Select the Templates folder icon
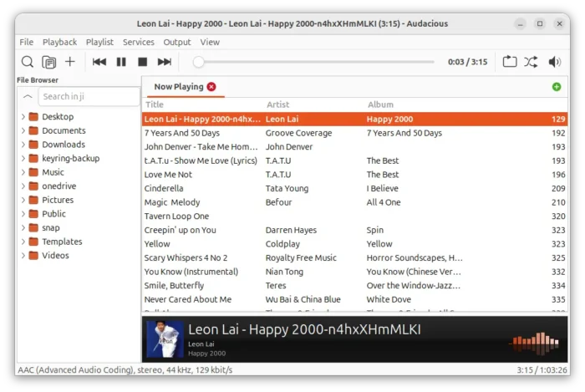 (33, 242)
